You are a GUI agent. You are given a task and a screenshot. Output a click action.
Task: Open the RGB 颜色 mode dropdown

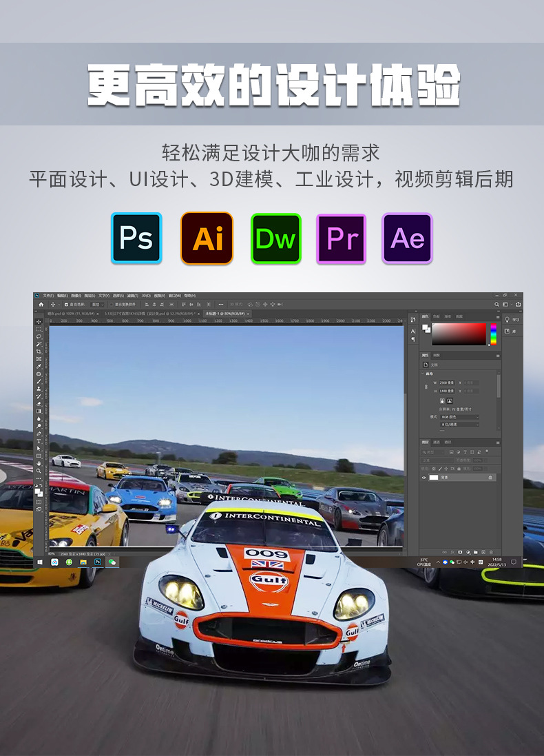tap(460, 417)
